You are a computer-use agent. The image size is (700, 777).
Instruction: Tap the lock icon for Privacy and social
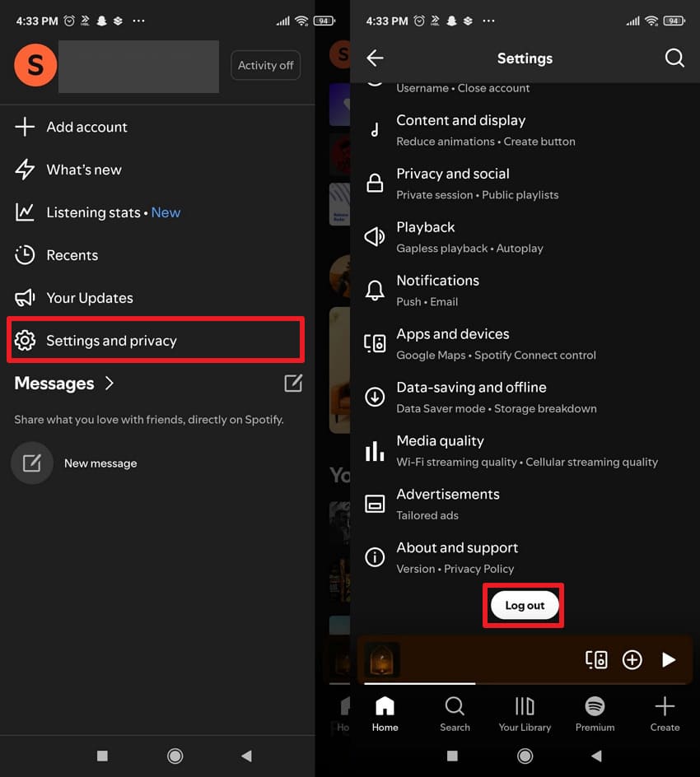tap(375, 183)
